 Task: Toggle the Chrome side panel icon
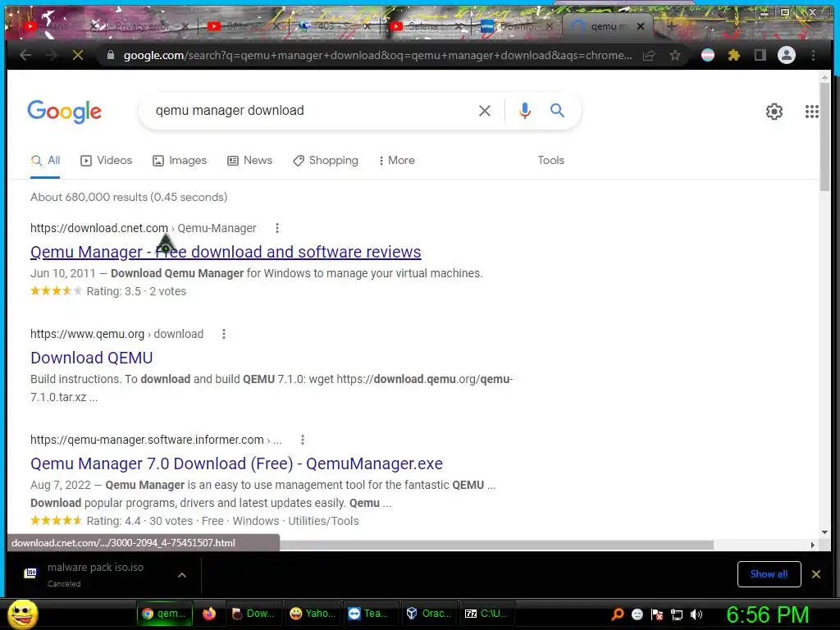[760, 55]
